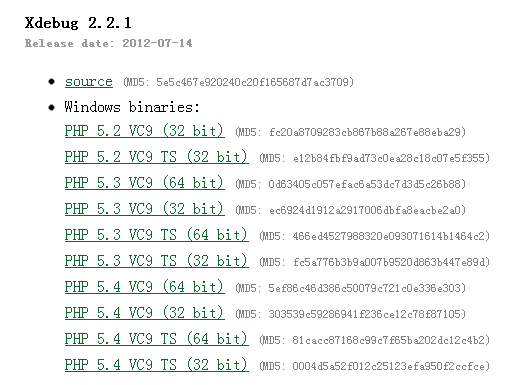Open the source download link
Screen dimensions: 516x385
click(89, 82)
